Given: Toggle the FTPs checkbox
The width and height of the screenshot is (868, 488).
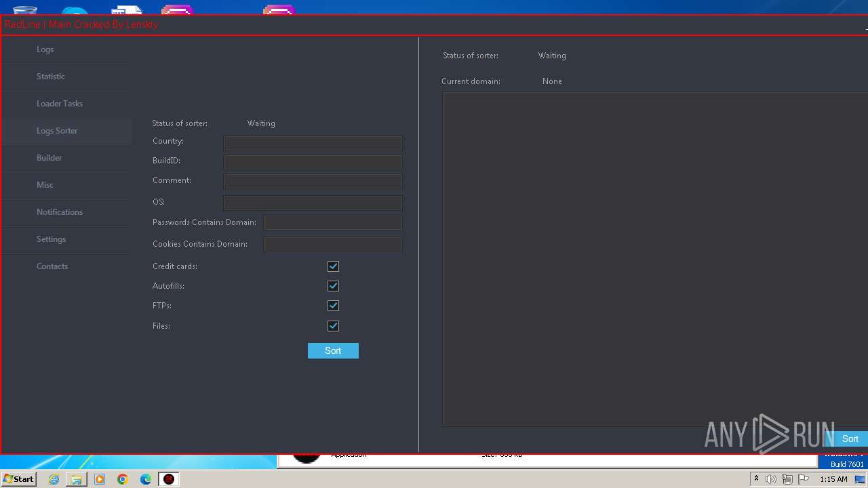Looking at the screenshot, I should [333, 306].
